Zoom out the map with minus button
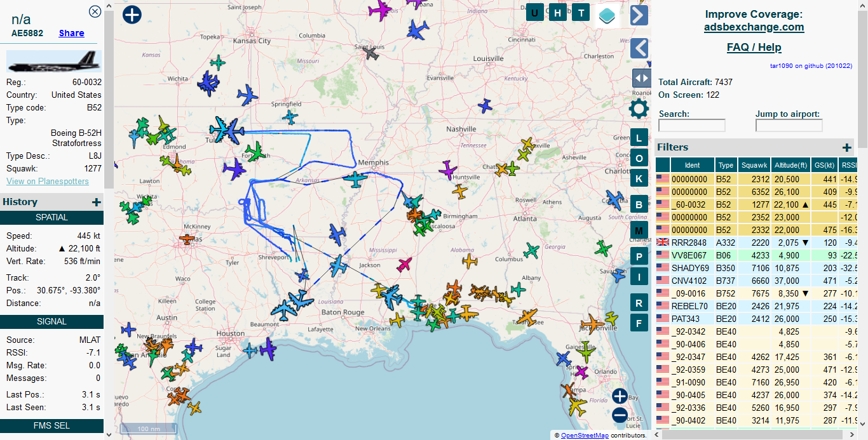The height and width of the screenshot is (440, 868). (x=620, y=416)
